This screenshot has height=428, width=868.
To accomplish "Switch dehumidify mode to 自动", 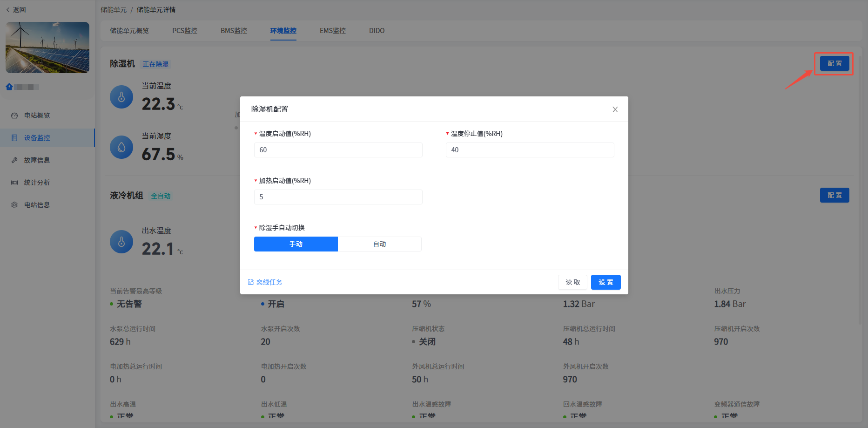I will point(379,244).
